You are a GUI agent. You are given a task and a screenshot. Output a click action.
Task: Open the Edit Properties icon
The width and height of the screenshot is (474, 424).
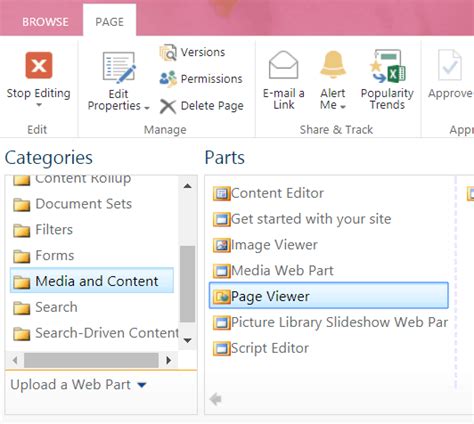coord(119,68)
